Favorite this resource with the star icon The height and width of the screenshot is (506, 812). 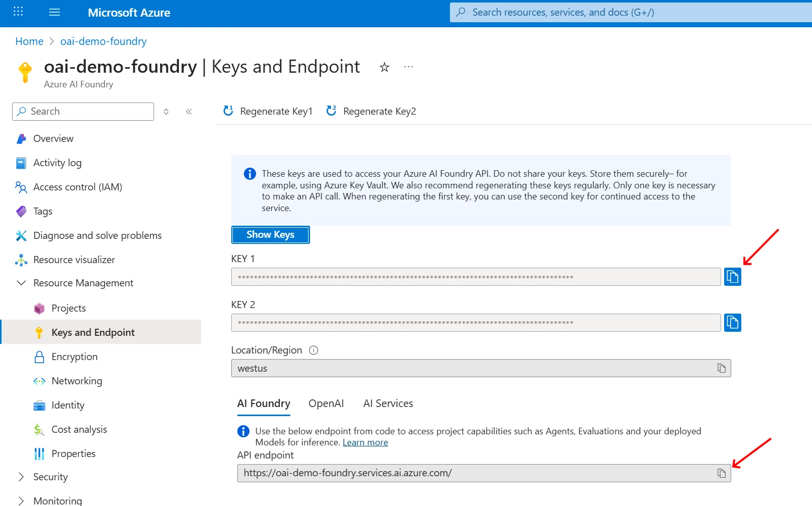tap(384, 67)
